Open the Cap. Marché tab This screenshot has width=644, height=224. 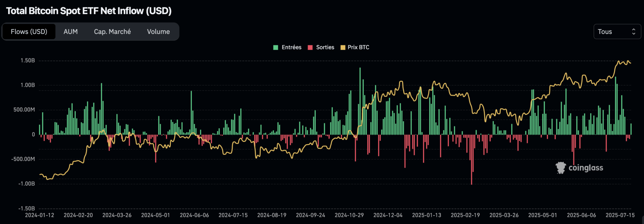(112, 32)
